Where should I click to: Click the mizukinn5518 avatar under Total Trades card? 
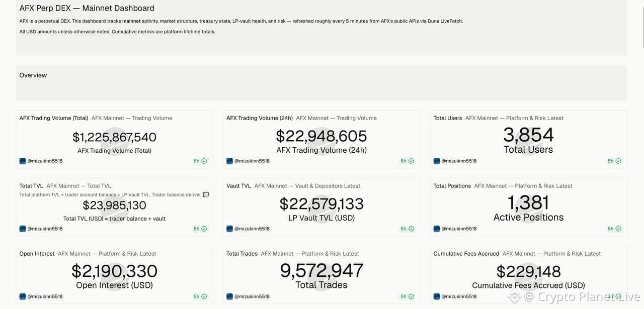coord(229,297)
